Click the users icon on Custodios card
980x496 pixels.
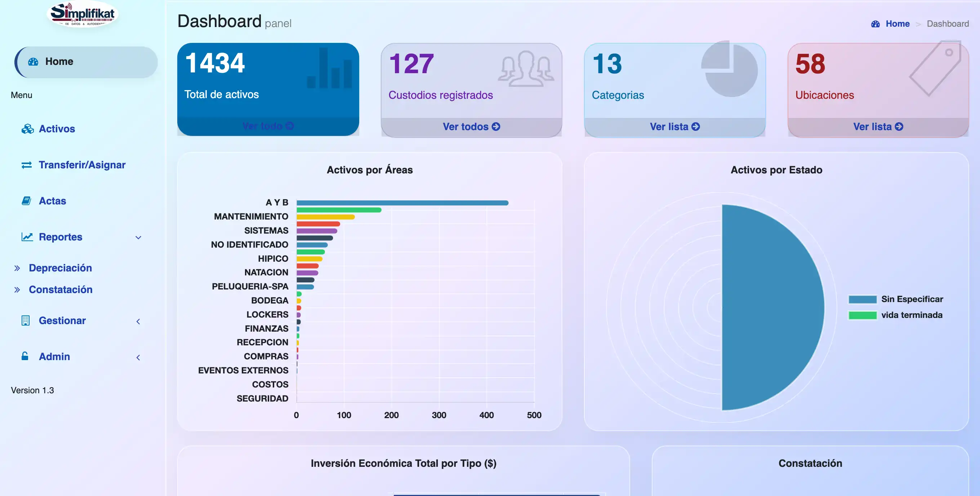[x=526, y=68]
